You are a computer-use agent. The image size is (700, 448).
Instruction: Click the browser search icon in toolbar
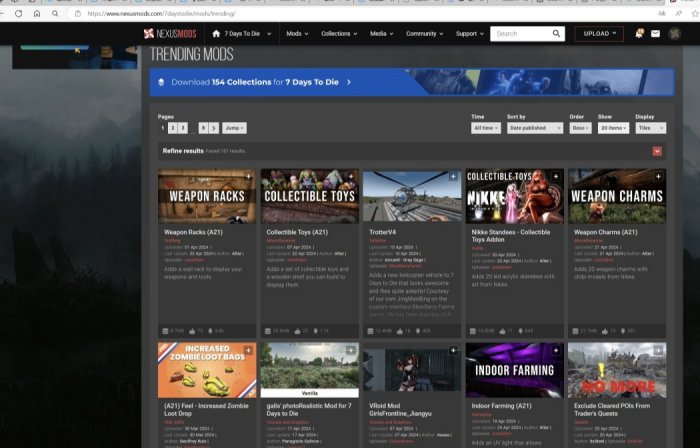(55, 13)
